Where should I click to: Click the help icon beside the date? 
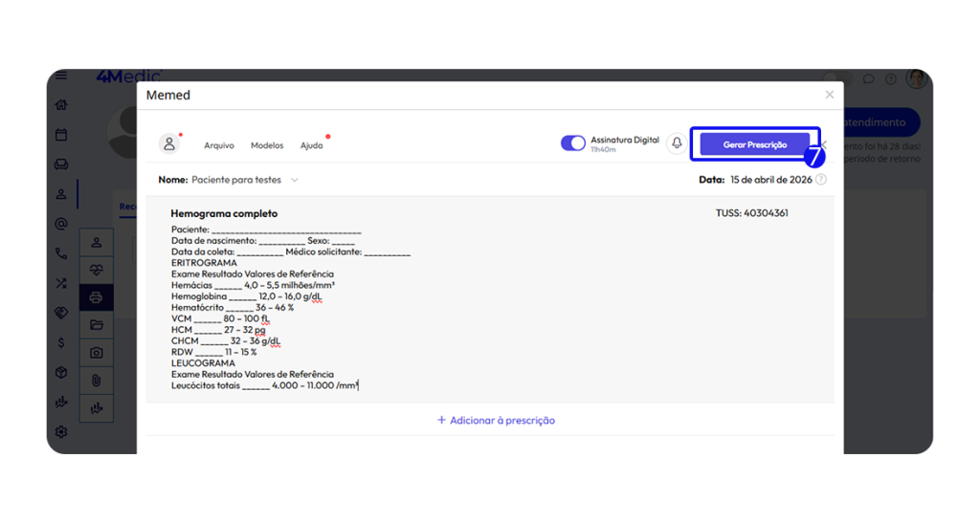tap(821, 180)
